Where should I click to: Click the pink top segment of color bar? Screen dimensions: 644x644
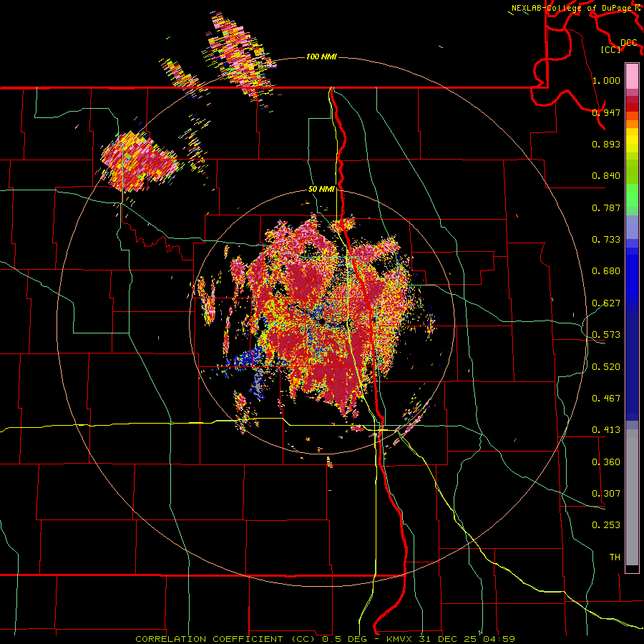pyautogui.click(x=632, y=77)
